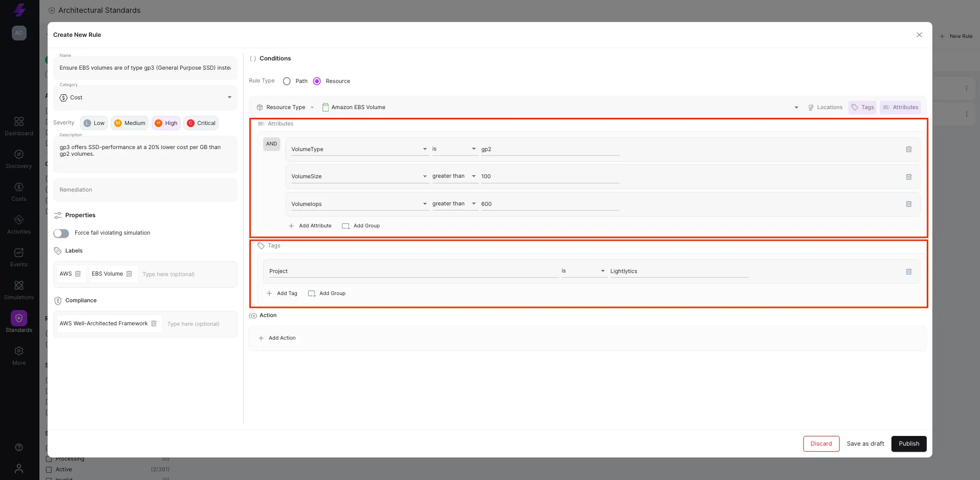The width and height of the screenshot is (980, 480).
Task: Discard the new rule
Action: click(821, 444)
